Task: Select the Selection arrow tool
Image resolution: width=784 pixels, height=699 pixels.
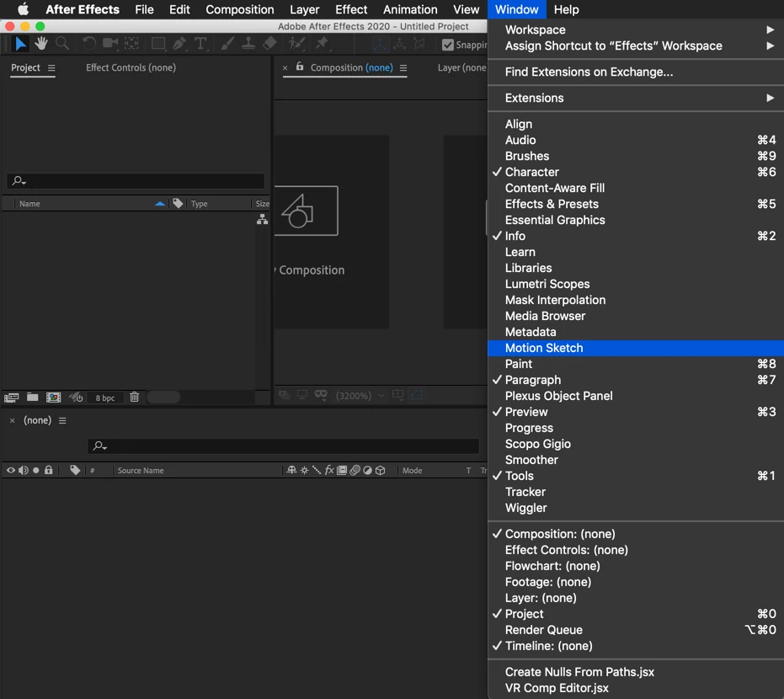Action: coord(20,44)
